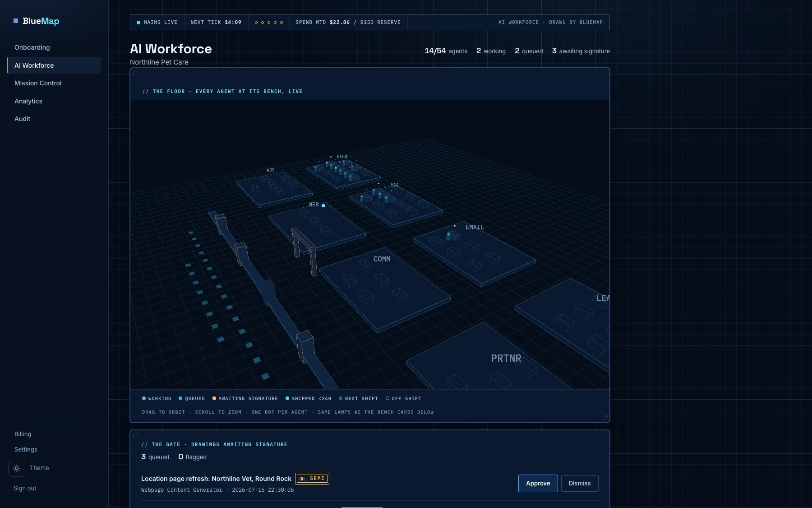Click the Next Shift legend dot
This screenshot has width=812, height=508.
[341, 398]
